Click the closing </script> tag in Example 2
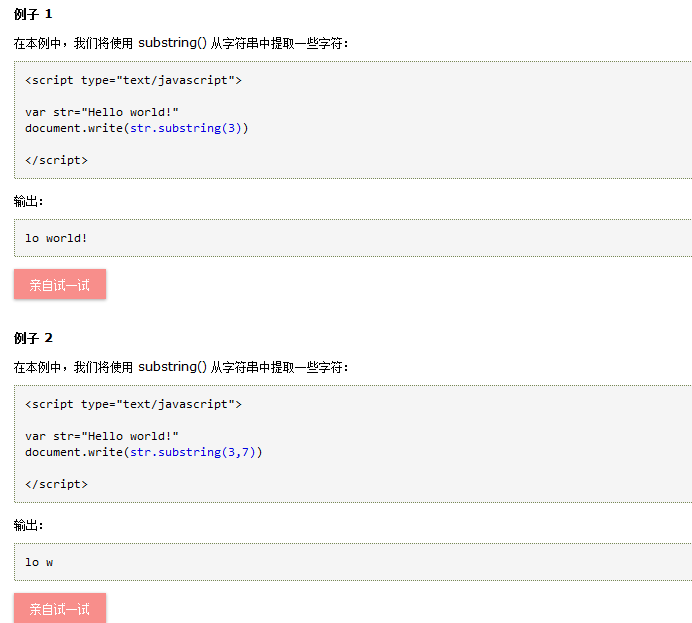 [x=56, y=484]
